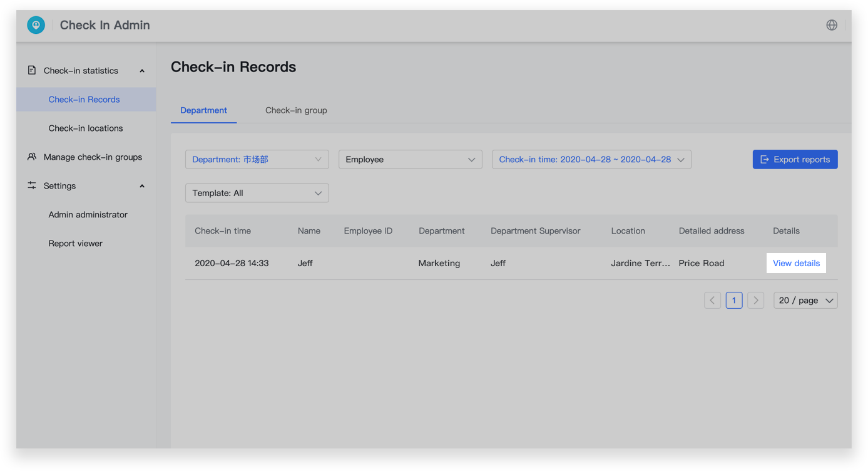This screenshot has height=471, width=868.
Task: Click the Check-in statistics document icon
Action: pos(32,70)
